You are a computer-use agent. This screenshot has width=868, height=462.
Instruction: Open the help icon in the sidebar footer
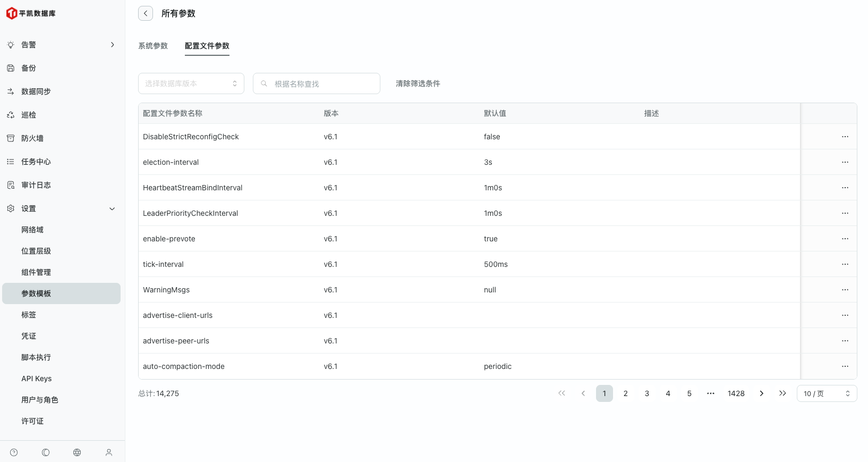click(x=14, y=452)
